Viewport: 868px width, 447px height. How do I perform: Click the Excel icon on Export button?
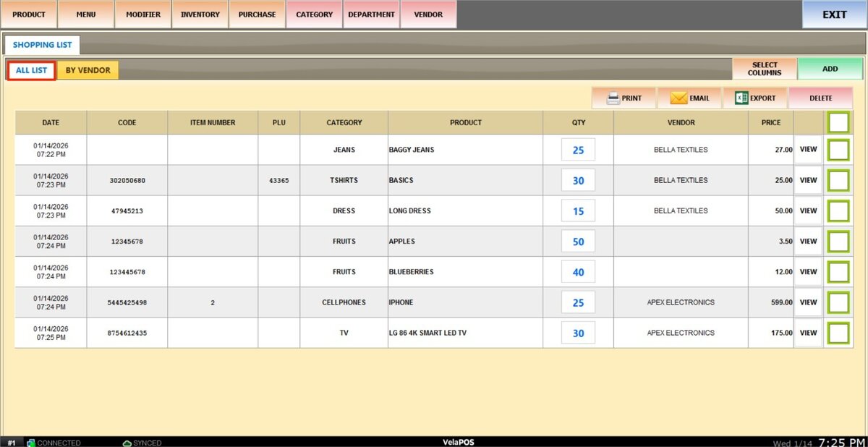741,98
